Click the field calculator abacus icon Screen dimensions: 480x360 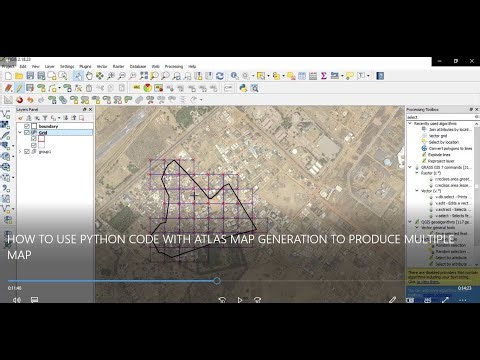pos(313,76)
